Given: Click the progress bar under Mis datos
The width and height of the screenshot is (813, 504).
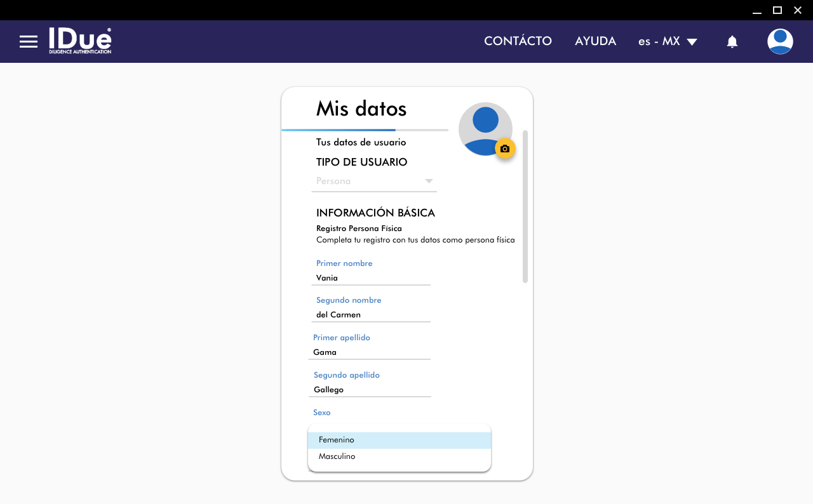Looking at the screenshot, I should (x=365, y=130).
